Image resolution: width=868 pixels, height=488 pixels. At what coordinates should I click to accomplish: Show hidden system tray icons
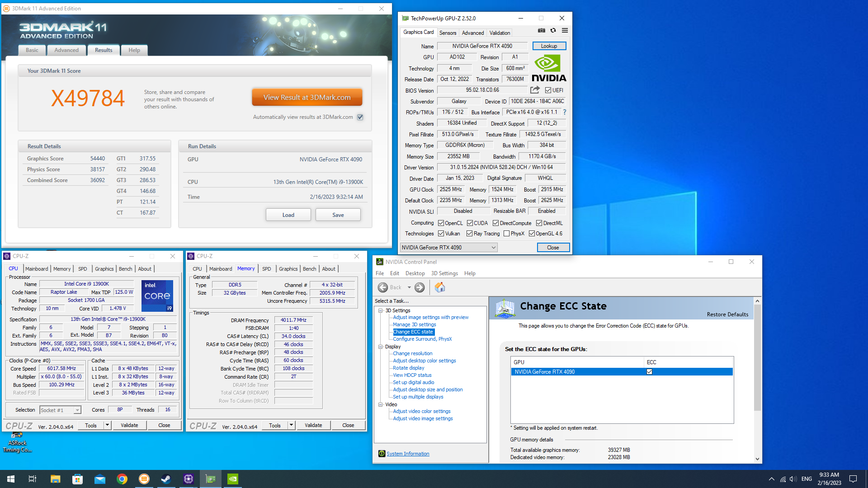click(x=771, y=479)
